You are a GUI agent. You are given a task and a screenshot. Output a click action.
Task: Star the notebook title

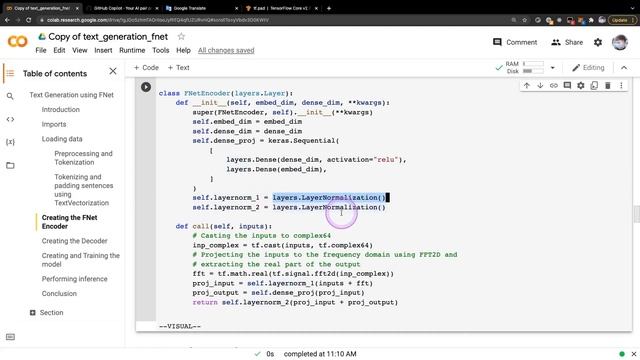(x=181, y=37)
